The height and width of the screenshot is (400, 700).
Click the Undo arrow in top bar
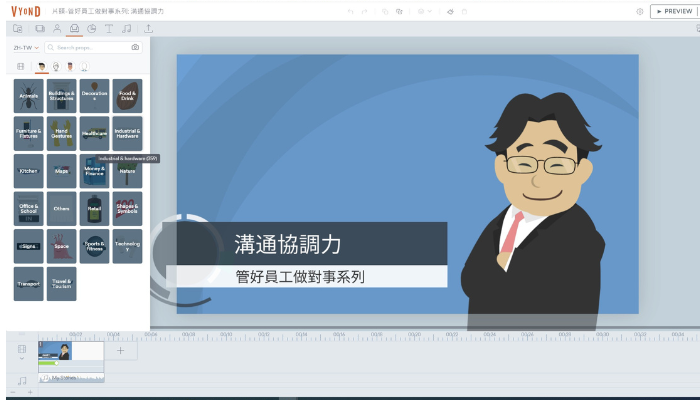point(350,11)
